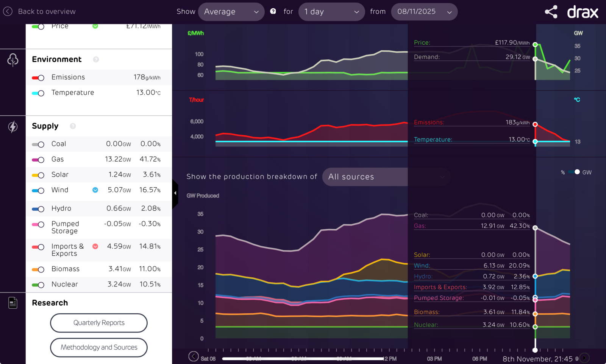Open the 1 day duration dropdown
The height and width of the screenshot is (364, 606).
pyautogui.click(x=331, y=12)
